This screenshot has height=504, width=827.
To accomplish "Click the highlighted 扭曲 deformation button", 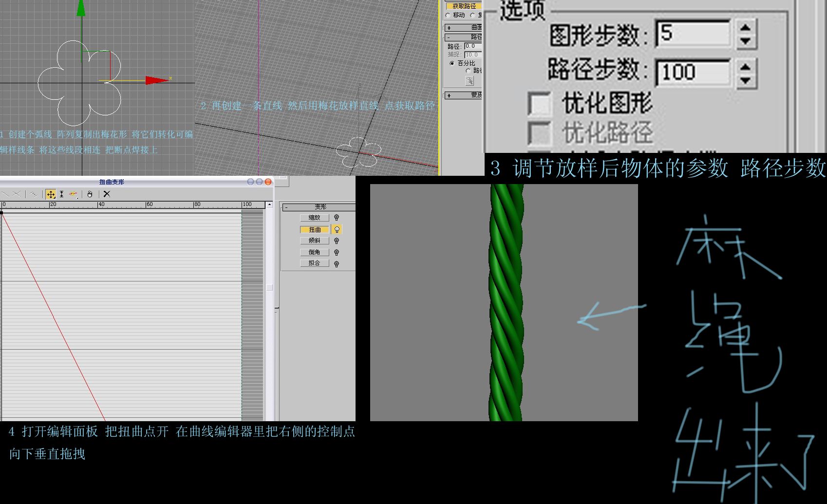I will (315, 229).
